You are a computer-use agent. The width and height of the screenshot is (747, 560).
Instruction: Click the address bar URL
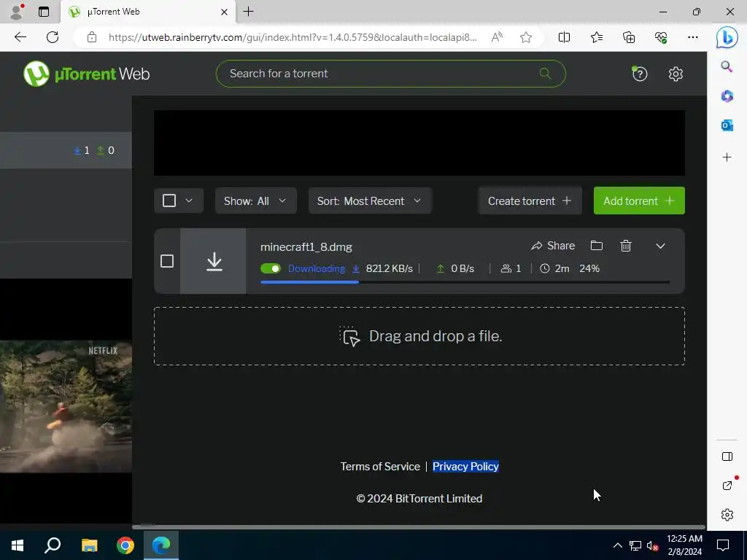pyautogui.click(x=293, y=37)
